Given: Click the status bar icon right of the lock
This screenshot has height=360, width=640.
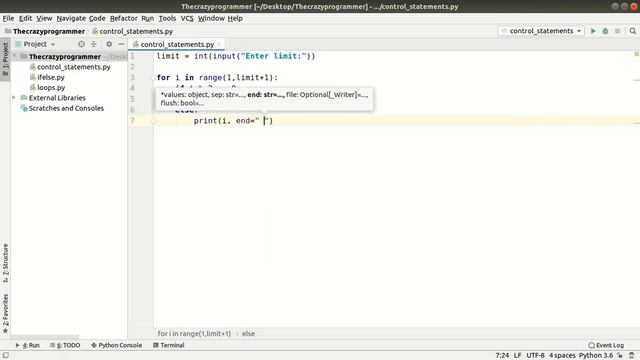Looking at the screenshot, I should coord(632,356).
